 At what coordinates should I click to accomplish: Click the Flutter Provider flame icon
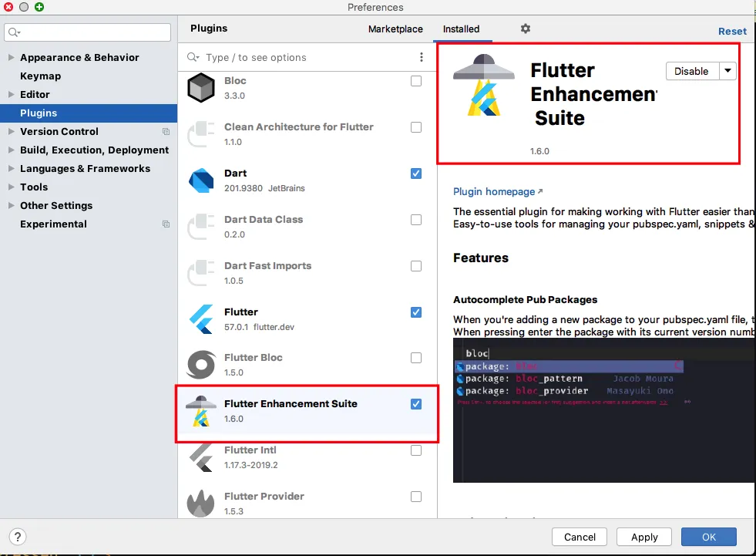pos(200,504)
